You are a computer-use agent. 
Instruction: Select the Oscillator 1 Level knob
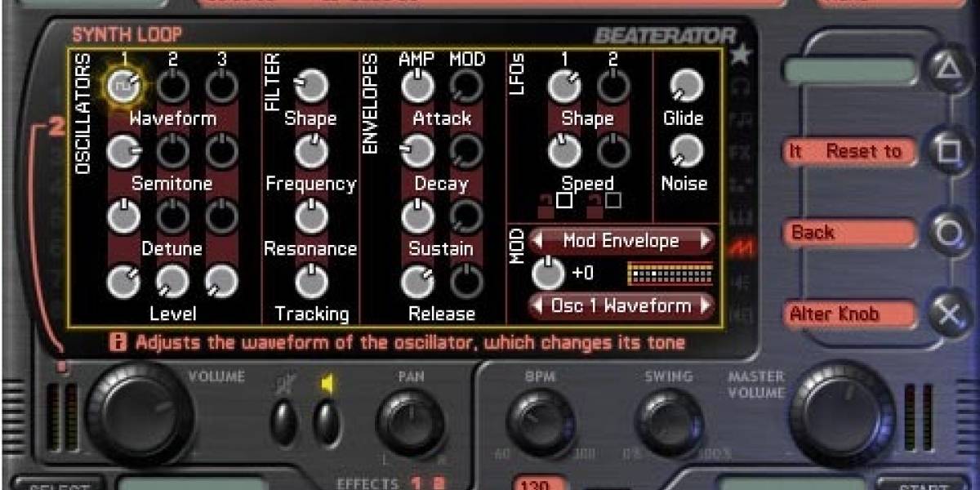click(123, 282)
